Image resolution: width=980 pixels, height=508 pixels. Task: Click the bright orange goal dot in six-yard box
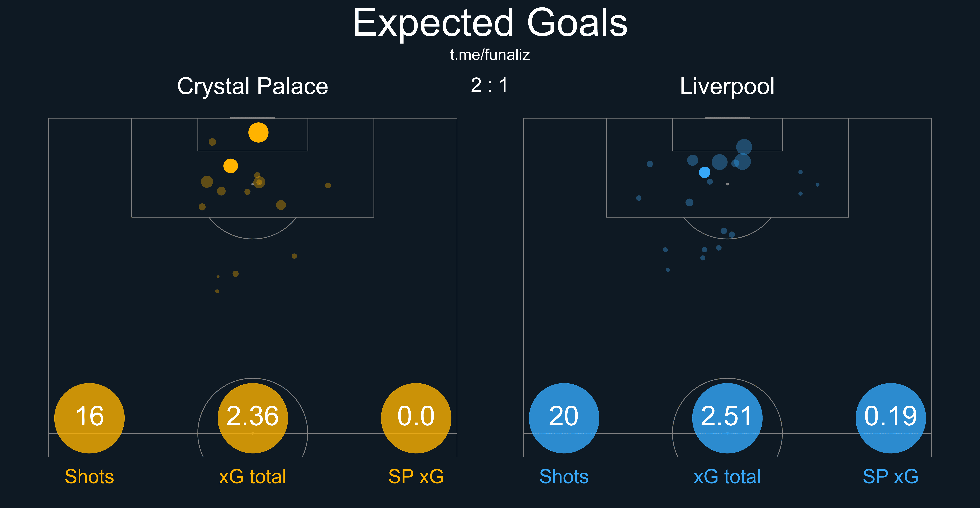pyautogui.click(x=258, y=133)
